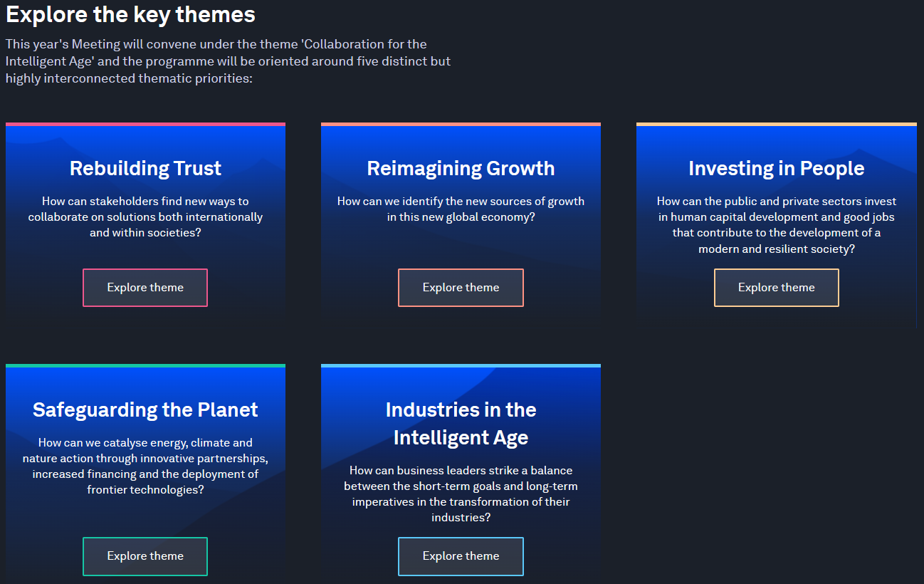Select the Industries in the Intelligent Age heading
Image resolution: width=924 pixels, height=584 pixels.
pos(461,423)
